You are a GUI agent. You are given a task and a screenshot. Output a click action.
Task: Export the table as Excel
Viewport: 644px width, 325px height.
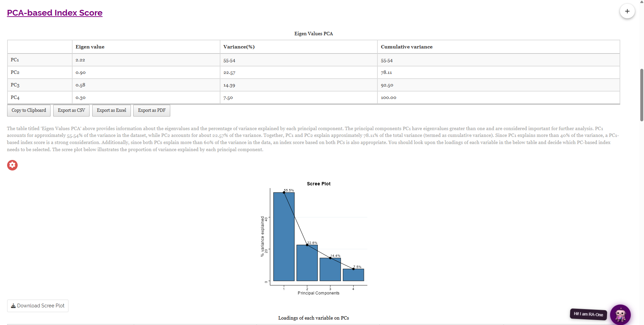click(111, 110)
